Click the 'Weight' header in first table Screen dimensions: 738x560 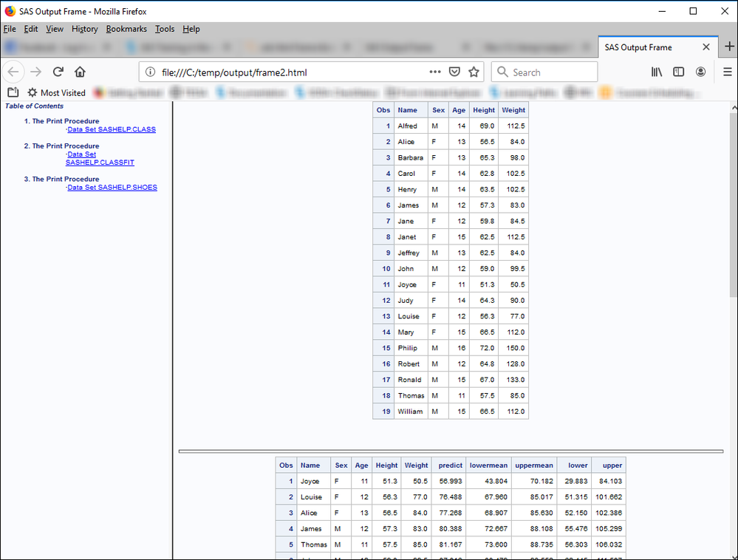tap(513, 109)
